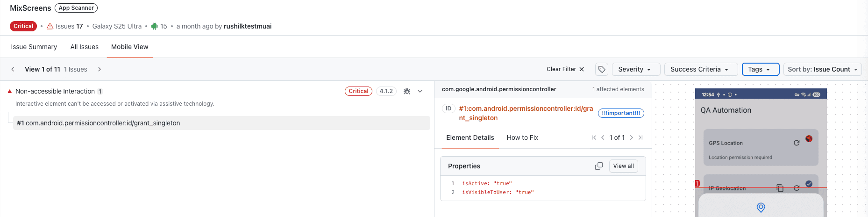Click red issue marker on GPS Location card
This screenshot has width=868, height=217.
809,139
